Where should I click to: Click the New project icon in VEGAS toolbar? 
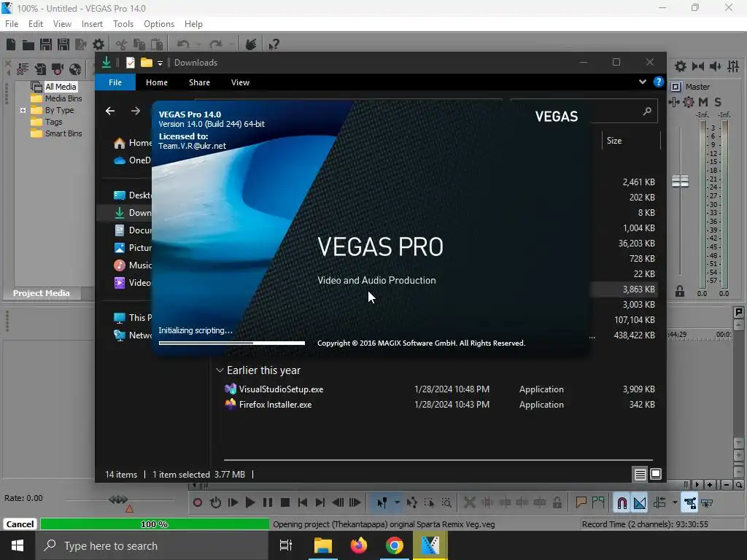coord(11,44)
